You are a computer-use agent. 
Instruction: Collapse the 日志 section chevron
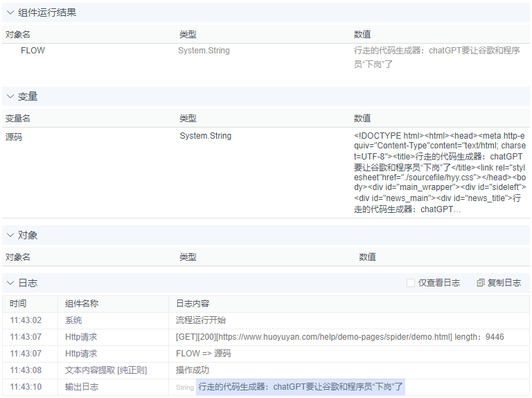coord(10,283)
